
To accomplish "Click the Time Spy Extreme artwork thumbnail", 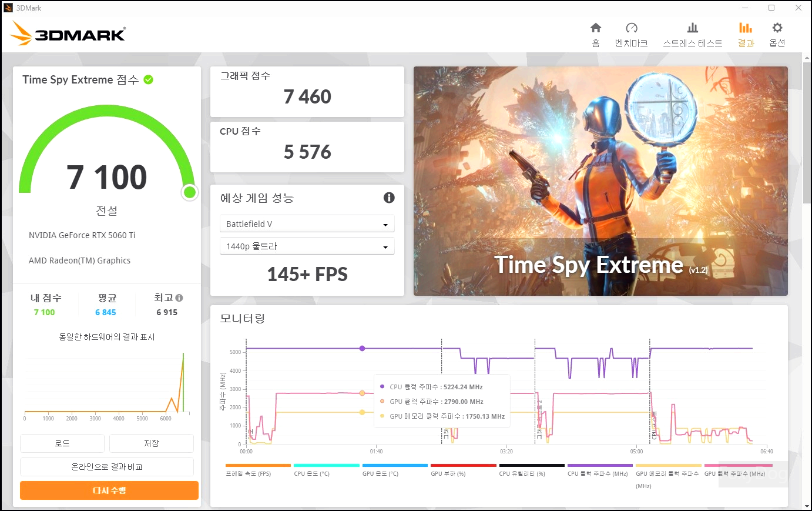I will [600, 181].
